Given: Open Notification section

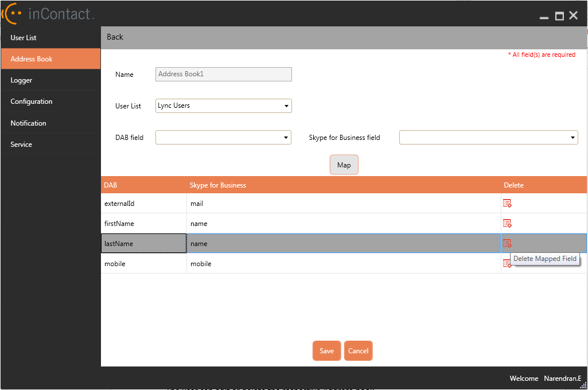Looking at the screenshot, I should click(50, 123).
